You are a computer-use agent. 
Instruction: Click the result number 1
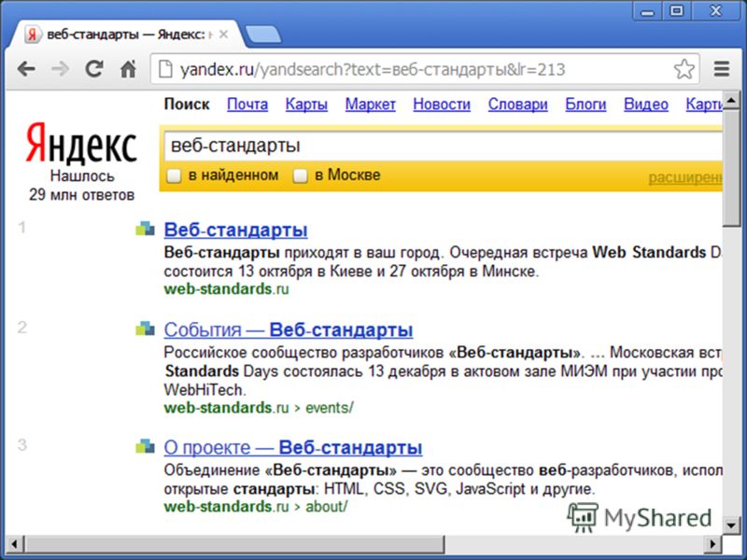[x=21, y=228]
